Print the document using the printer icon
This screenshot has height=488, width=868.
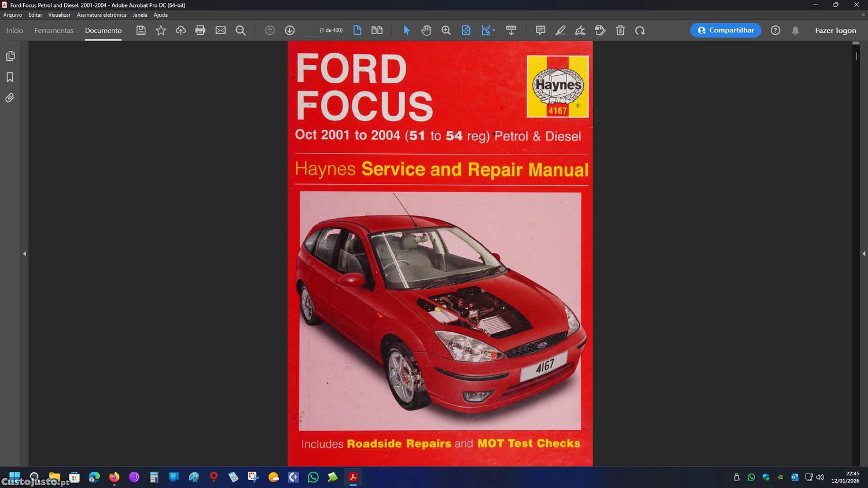point(200,31)
